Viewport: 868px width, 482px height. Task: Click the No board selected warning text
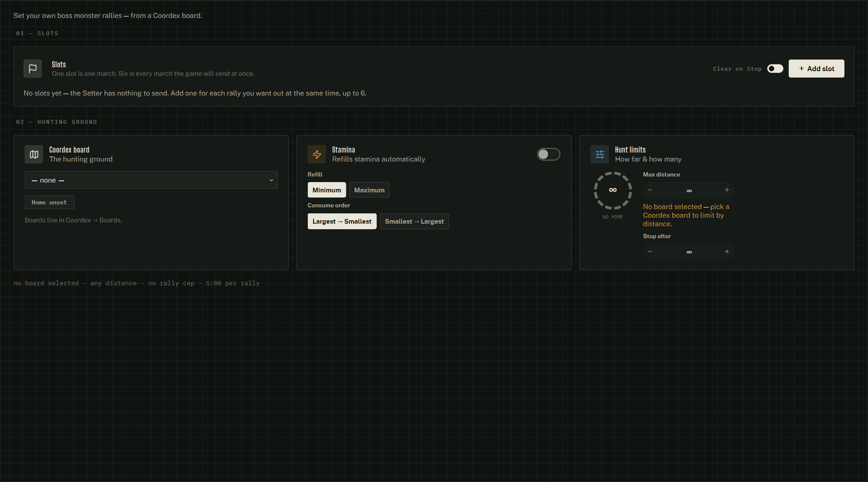tap(686, 215)
